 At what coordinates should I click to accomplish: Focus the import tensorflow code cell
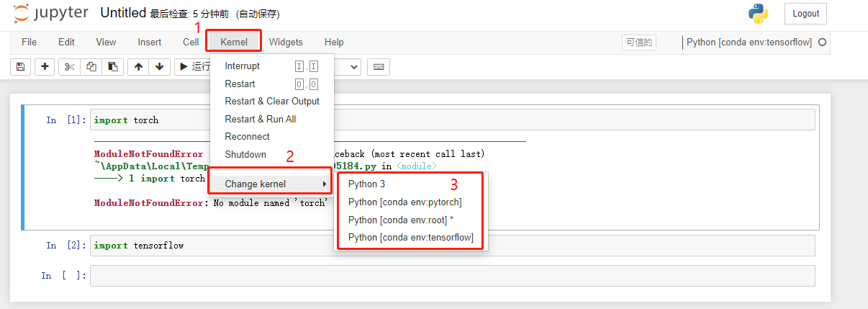tap(452, 246)
